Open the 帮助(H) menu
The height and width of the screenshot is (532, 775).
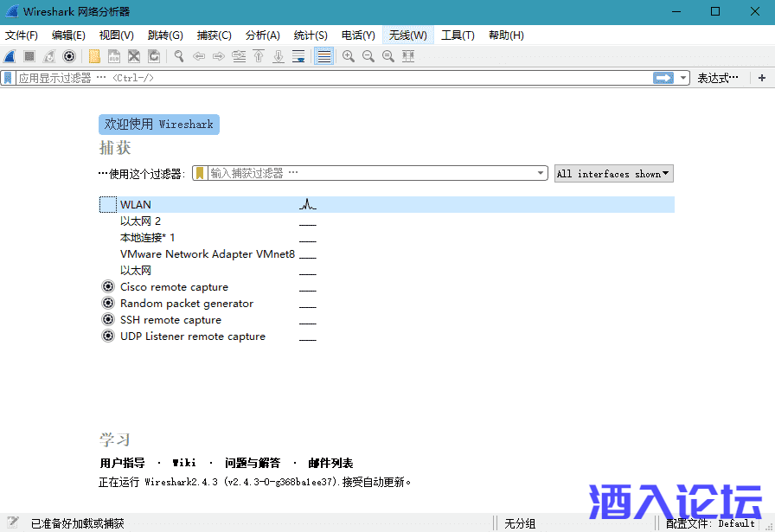(506, 35)
